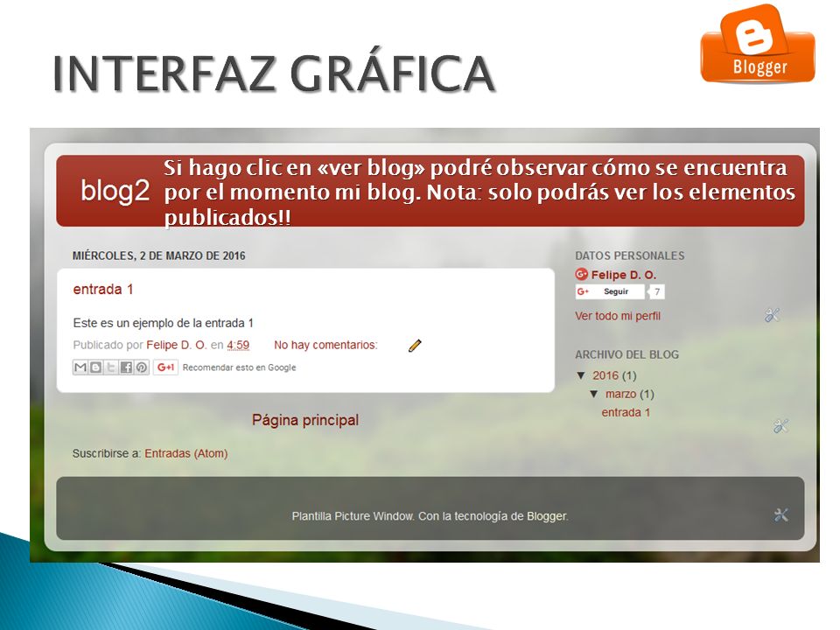Click the Google+ profile icon beside Felipe D. O.
Image resolution: width=840 pixels, height=630 pixels.
(582, 274)
